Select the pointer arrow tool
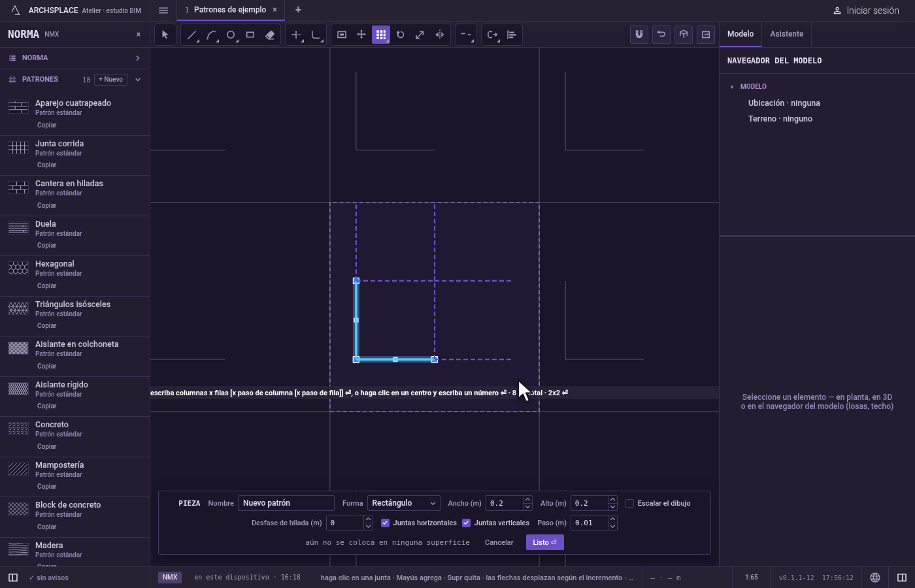 165,35
